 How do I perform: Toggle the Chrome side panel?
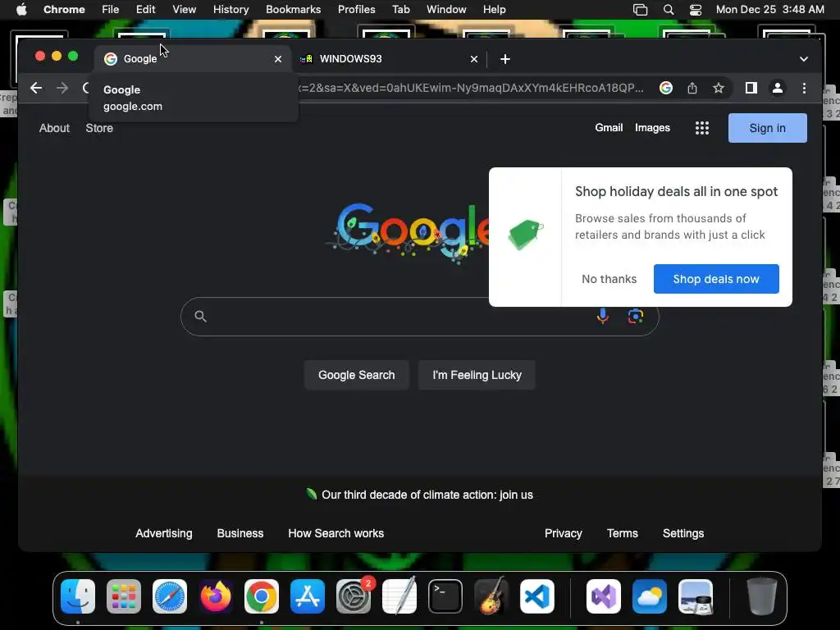[751, 88]
